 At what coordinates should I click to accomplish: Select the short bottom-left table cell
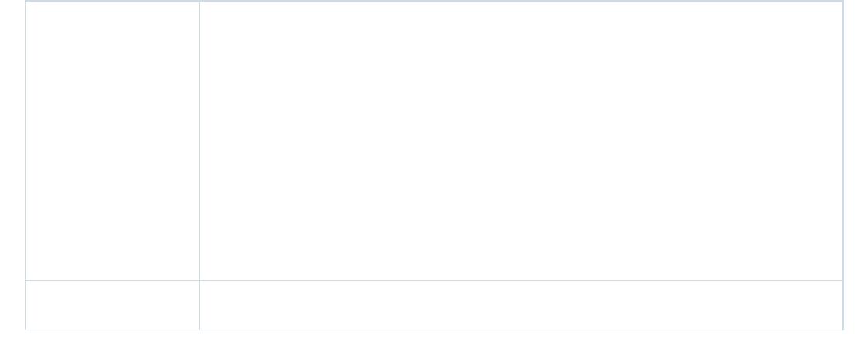pos(112,306)
